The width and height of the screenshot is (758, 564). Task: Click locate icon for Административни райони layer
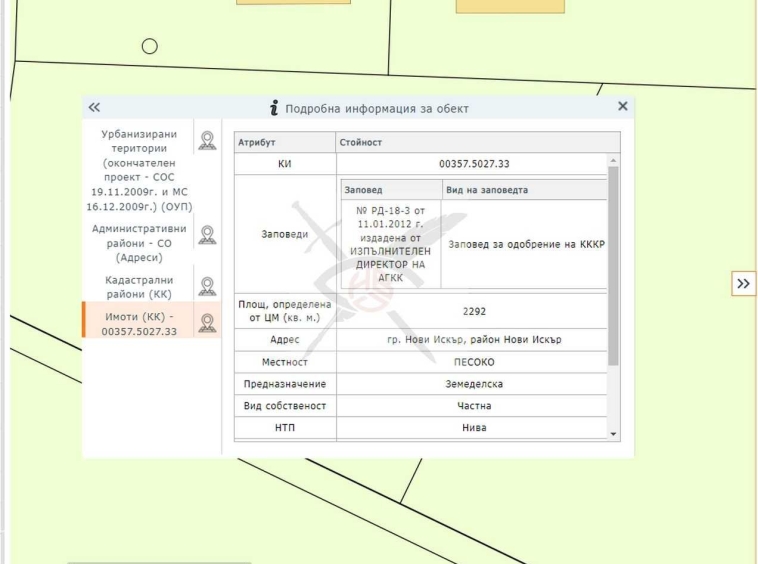pos(207,235)
